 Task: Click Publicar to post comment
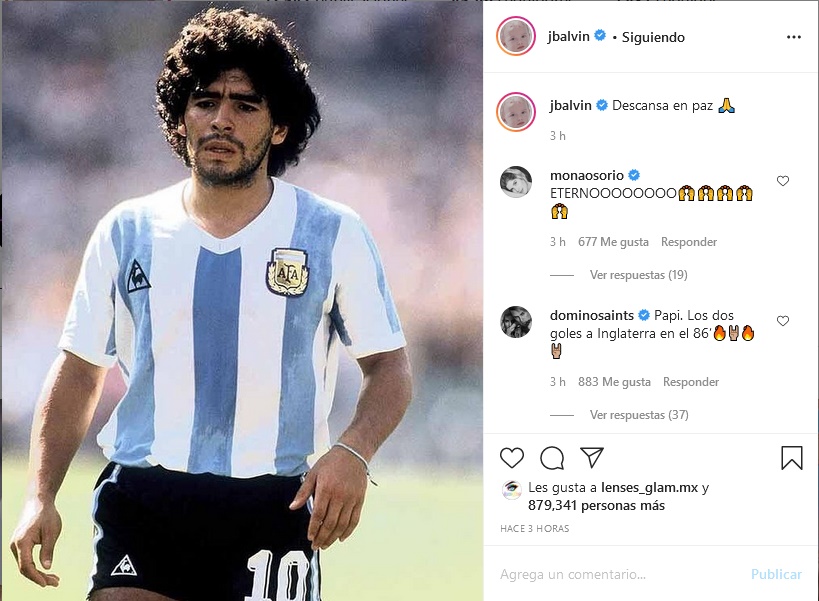(x=776, y=574)
